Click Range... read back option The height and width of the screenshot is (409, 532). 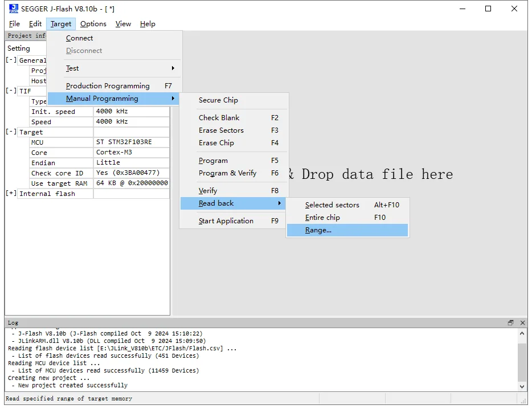tap(347, 230)
